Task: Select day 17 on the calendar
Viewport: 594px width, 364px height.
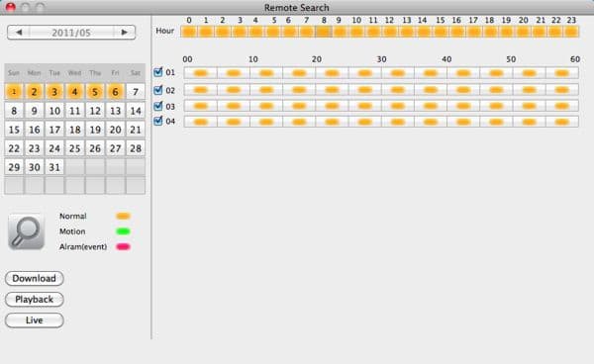Action: (54, 130)
